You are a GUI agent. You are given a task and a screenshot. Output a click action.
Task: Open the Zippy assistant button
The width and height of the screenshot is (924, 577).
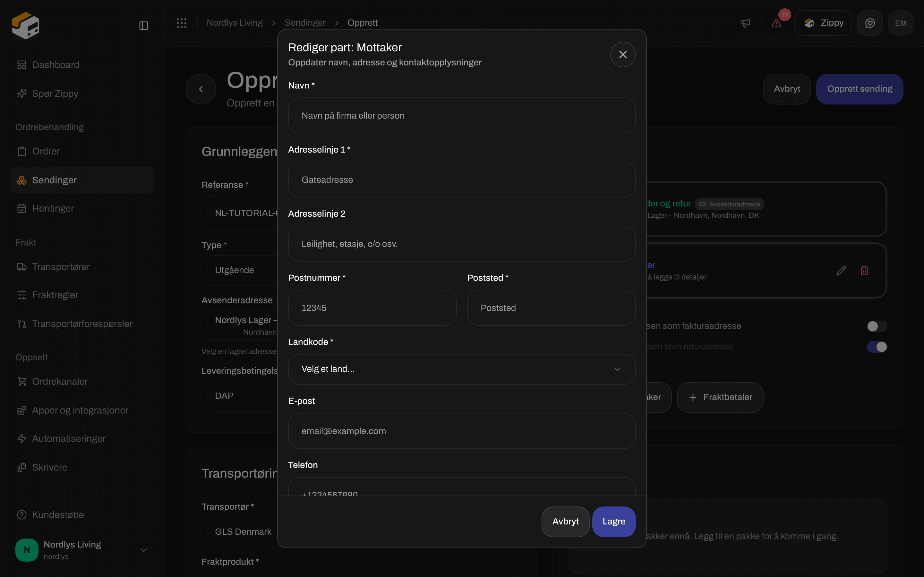(823, 23)
